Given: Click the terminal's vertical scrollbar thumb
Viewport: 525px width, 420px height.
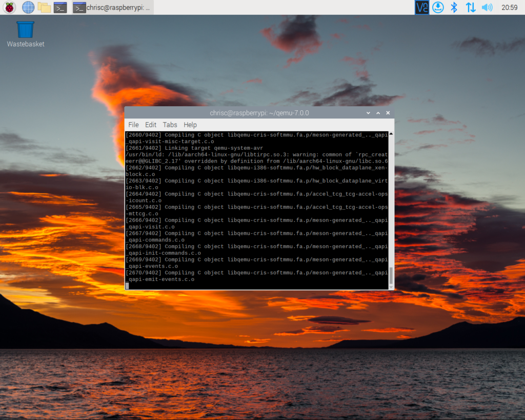Looking at the screenshot, I should [391, 275].
